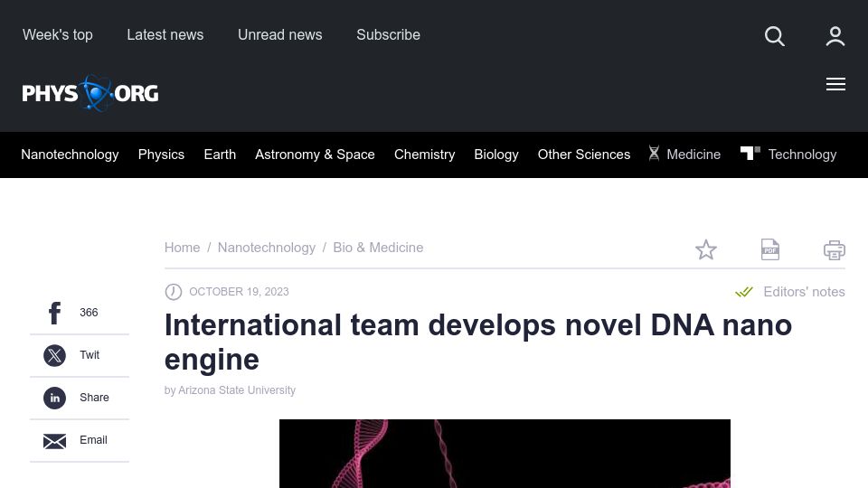Click the Phys.org logo
This screenshot has width=868, height=488.
click(x=90, y=93)
